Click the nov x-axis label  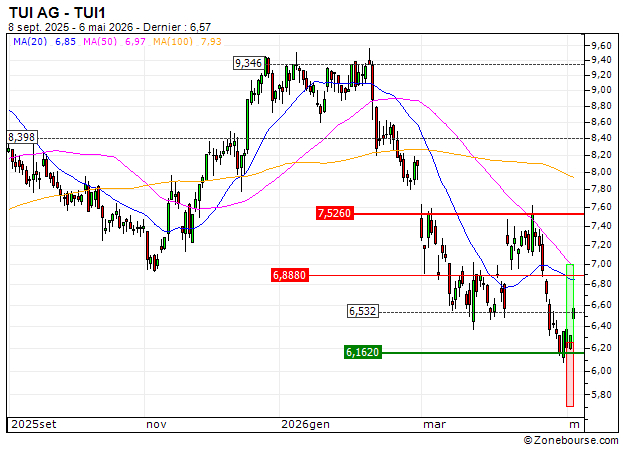click(156, 424)
